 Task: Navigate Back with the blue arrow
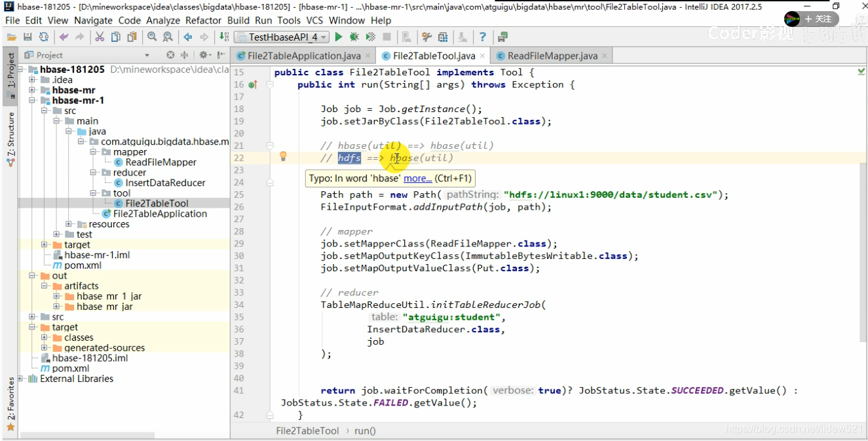point(188,37)
